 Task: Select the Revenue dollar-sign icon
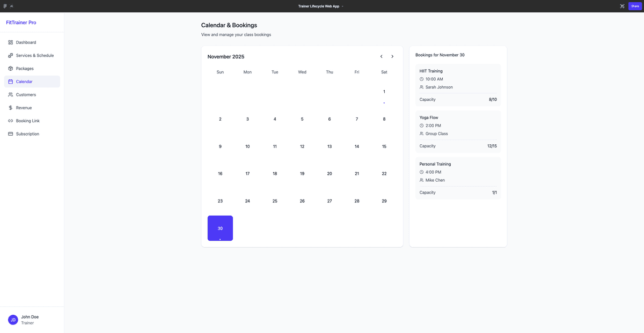[10, 107]
